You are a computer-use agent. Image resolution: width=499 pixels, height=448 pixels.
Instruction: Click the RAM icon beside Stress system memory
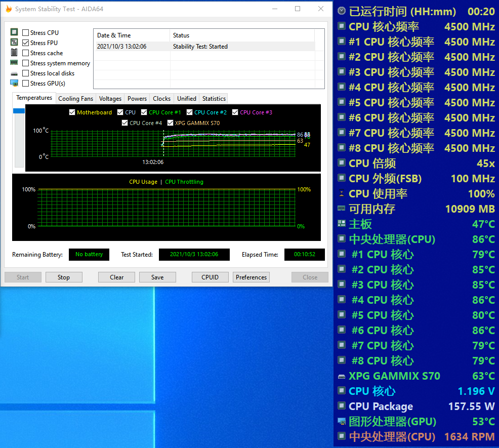click(14, 63)
